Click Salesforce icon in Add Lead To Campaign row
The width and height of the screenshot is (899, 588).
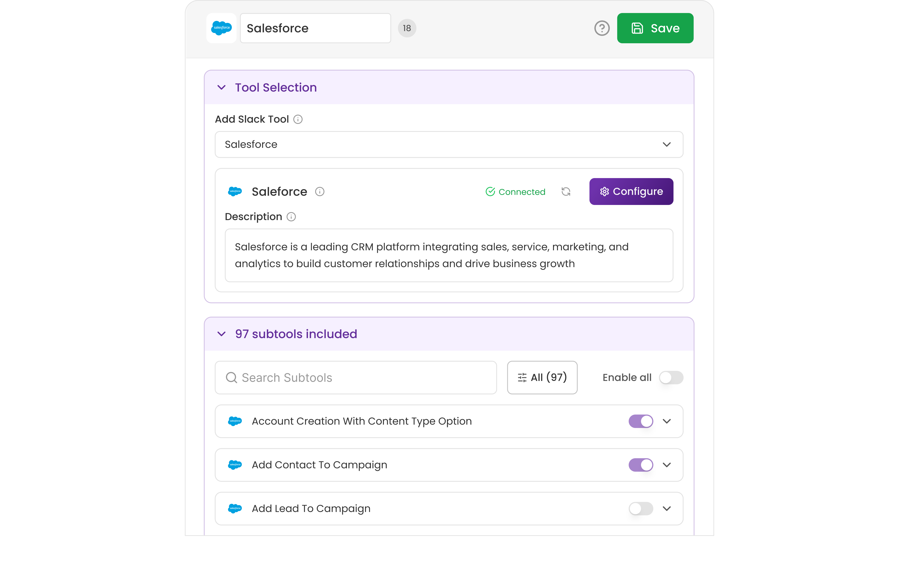click(235, 508)
